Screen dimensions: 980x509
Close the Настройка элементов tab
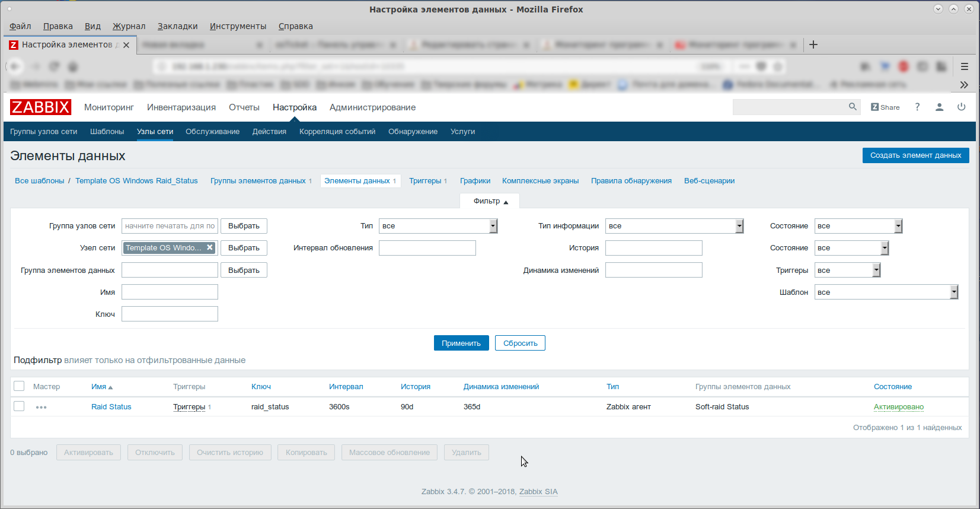pyautogui.click(x=126, y=45)
